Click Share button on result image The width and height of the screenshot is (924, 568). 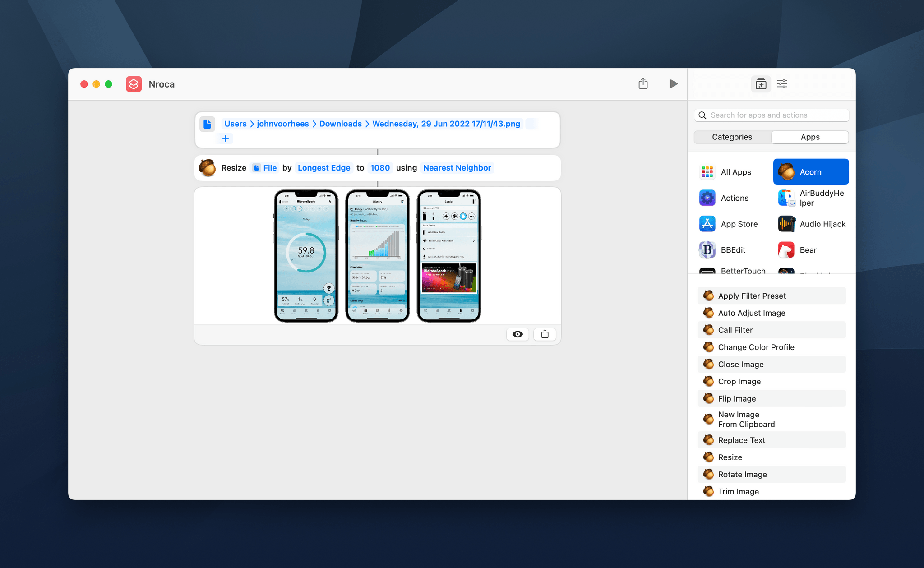point(545,334)
